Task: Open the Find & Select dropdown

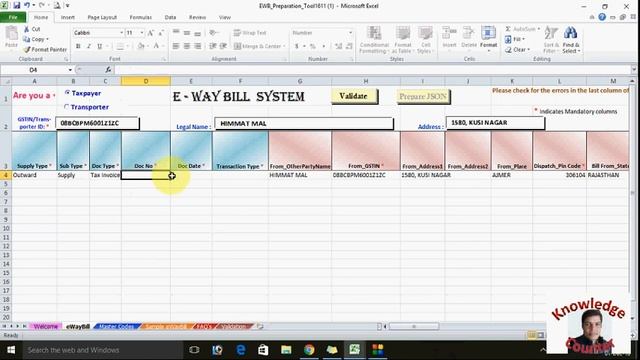Action: tap(571, 40)
